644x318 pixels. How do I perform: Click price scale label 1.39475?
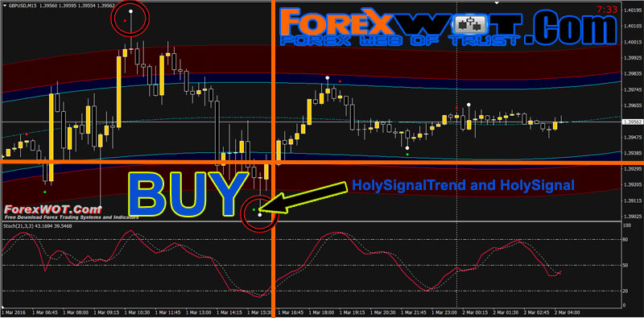633,137
